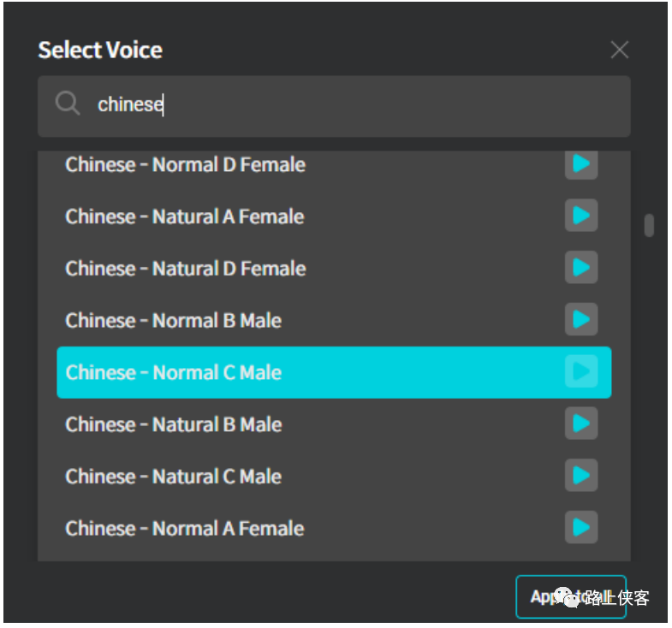Pick Chinese - Normal B Male voice
Image resolution: width=672 pixels, height=628 pixels.
174,321
